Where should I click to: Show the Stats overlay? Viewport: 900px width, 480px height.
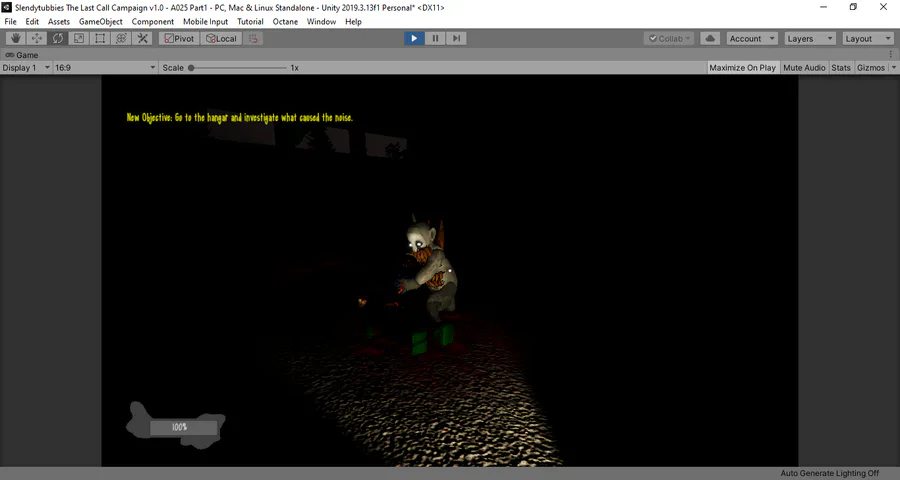841,68
